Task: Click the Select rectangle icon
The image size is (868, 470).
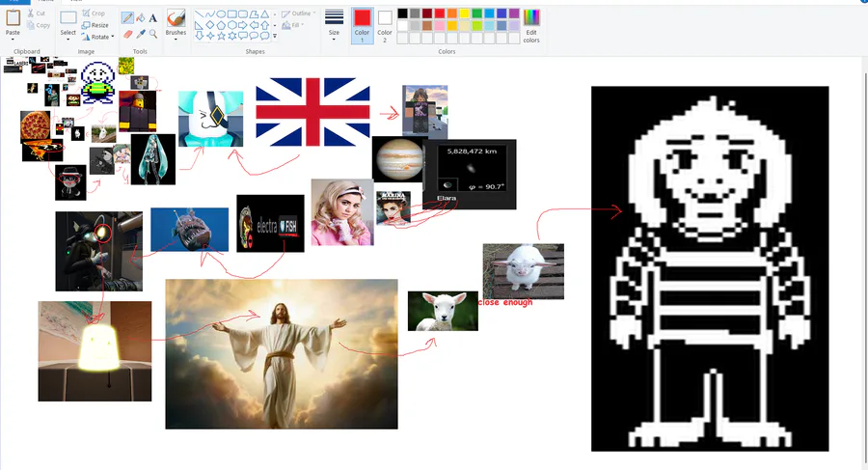Action: (x=68, y=18)
